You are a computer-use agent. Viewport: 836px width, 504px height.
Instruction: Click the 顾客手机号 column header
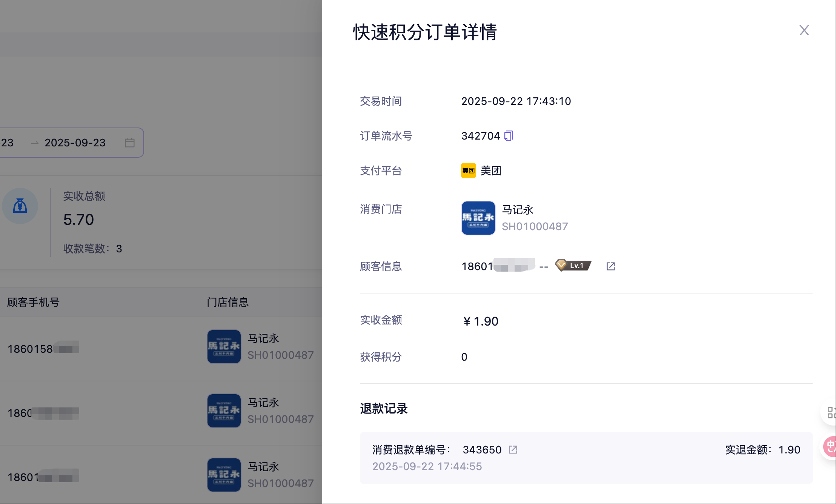coord(33,302)
